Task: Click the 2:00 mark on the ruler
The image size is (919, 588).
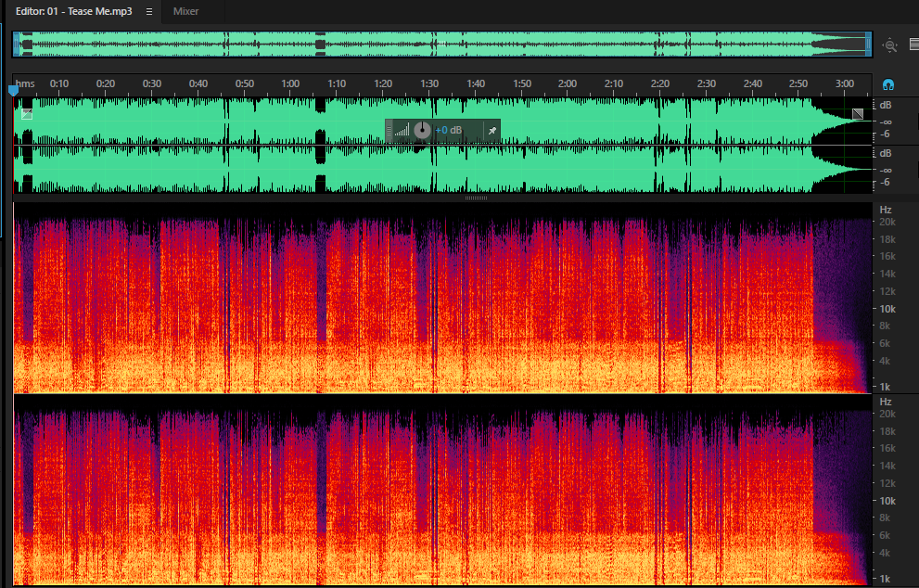Action: coord(568,83)
